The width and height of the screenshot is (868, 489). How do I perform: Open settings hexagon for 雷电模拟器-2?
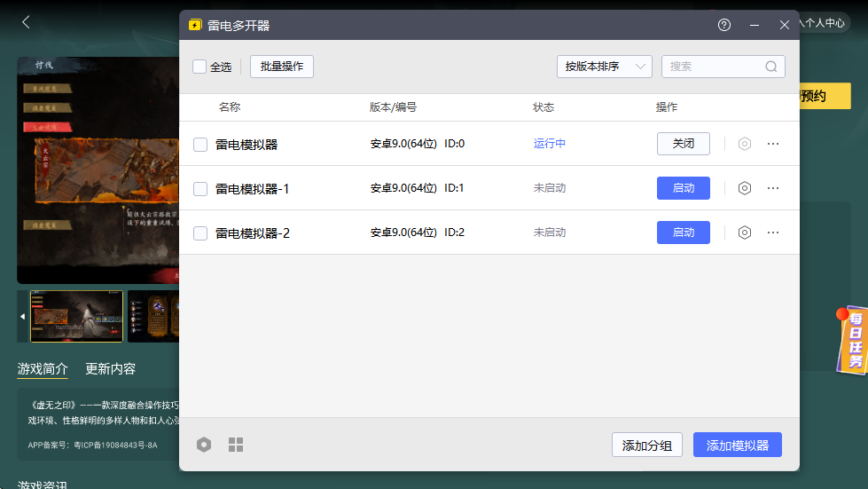click(745, 233)
